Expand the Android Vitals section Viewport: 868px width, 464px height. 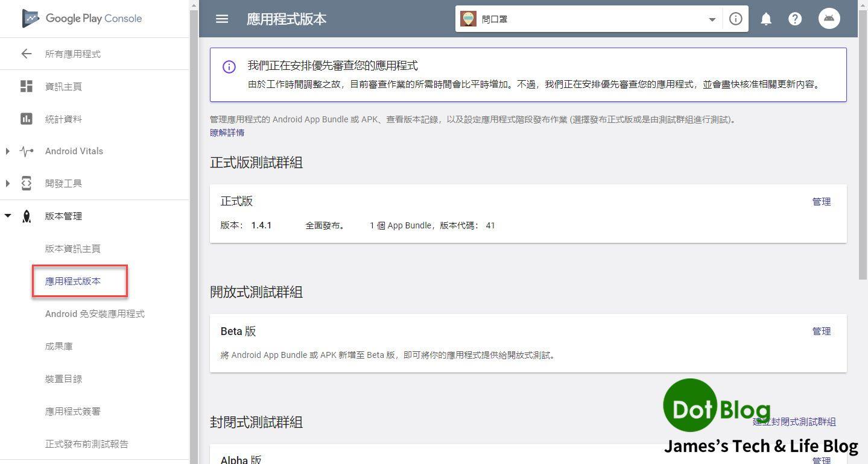point(7,151)
